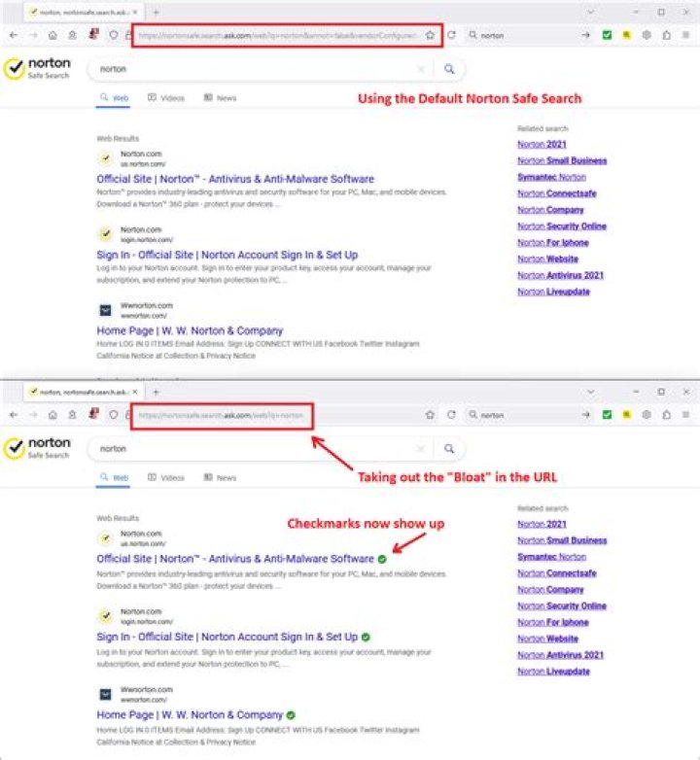Click the reload icon in the bottom browser window
700x760 pixels.
pos(451,415)
